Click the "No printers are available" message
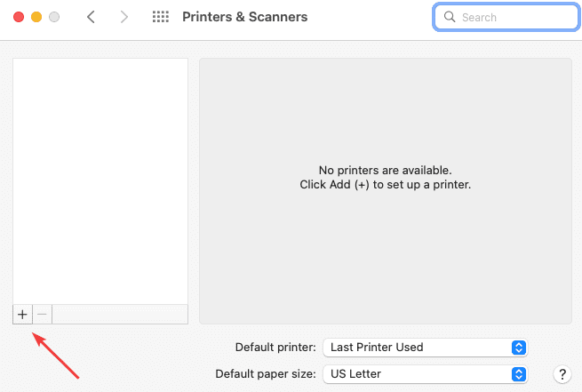Viewport: 582px width, 392px height. 385,170
